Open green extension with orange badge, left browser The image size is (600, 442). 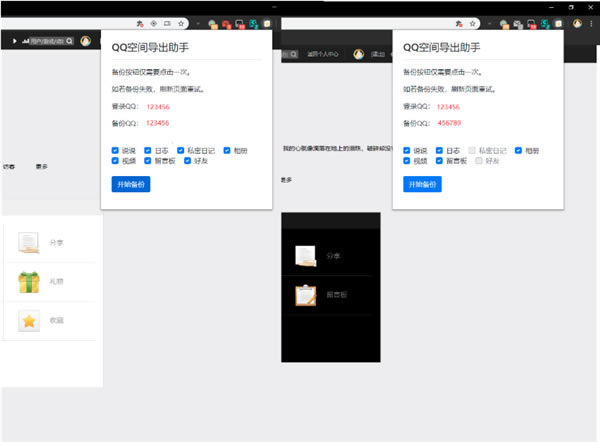(213, 24)
